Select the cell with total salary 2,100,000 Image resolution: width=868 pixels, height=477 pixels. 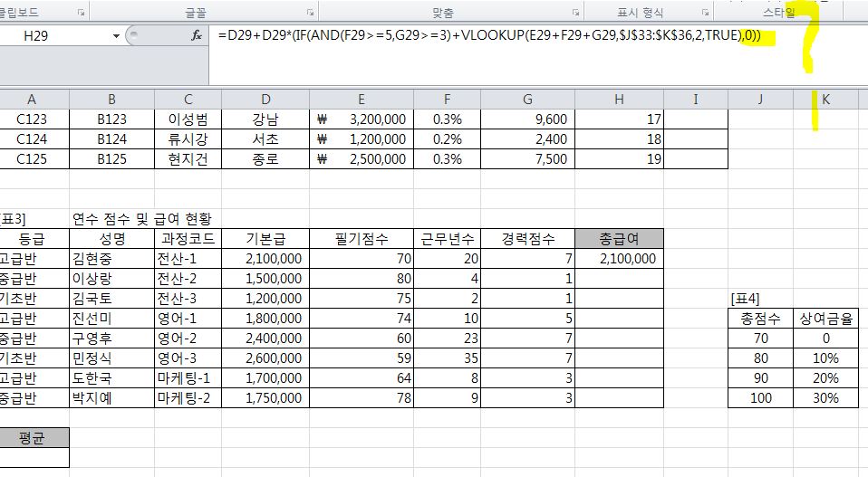pos(619,259)
